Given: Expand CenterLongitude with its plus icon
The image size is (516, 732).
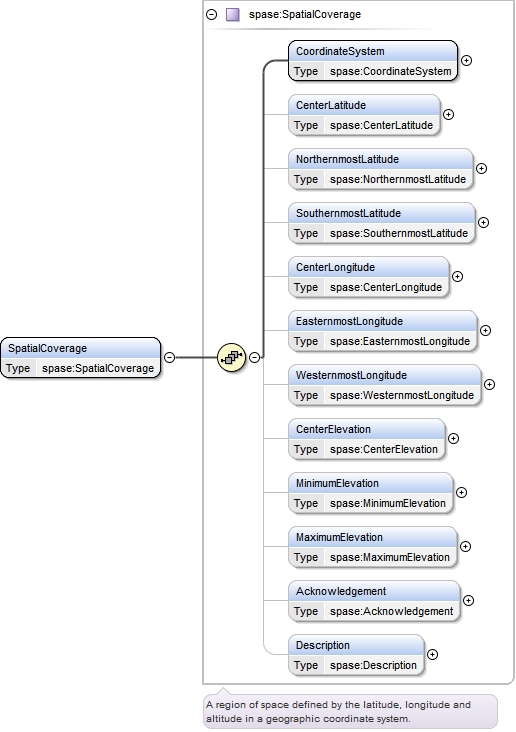Looking at the screenshot, I should pos(457,276).
